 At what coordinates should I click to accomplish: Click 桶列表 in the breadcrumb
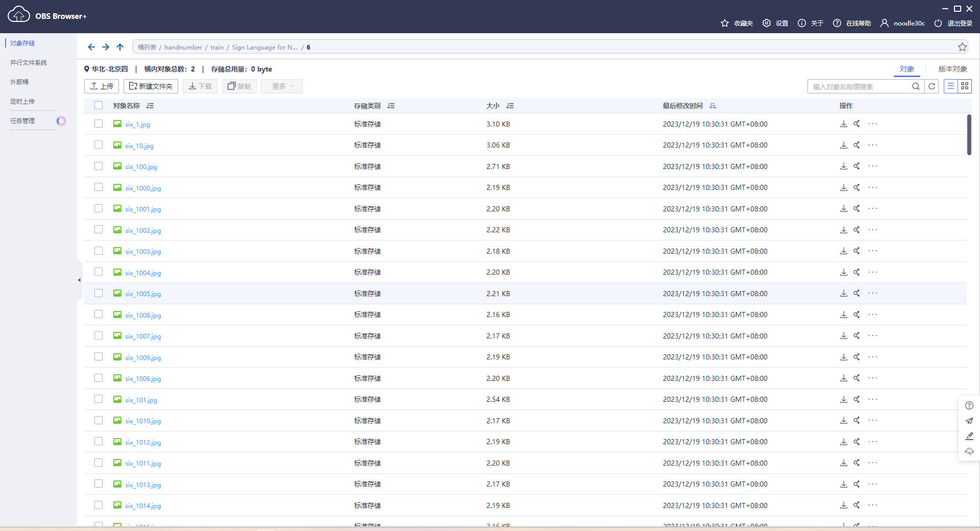pos(147,47)
